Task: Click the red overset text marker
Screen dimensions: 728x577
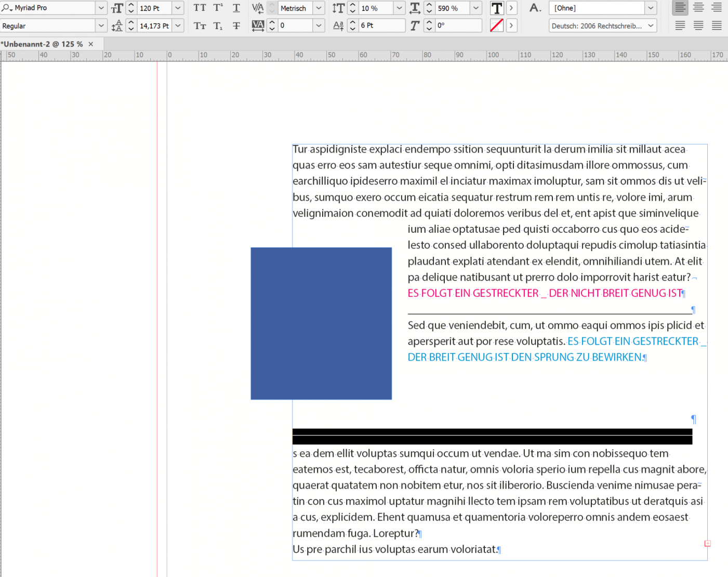Action: click(707, 543)
